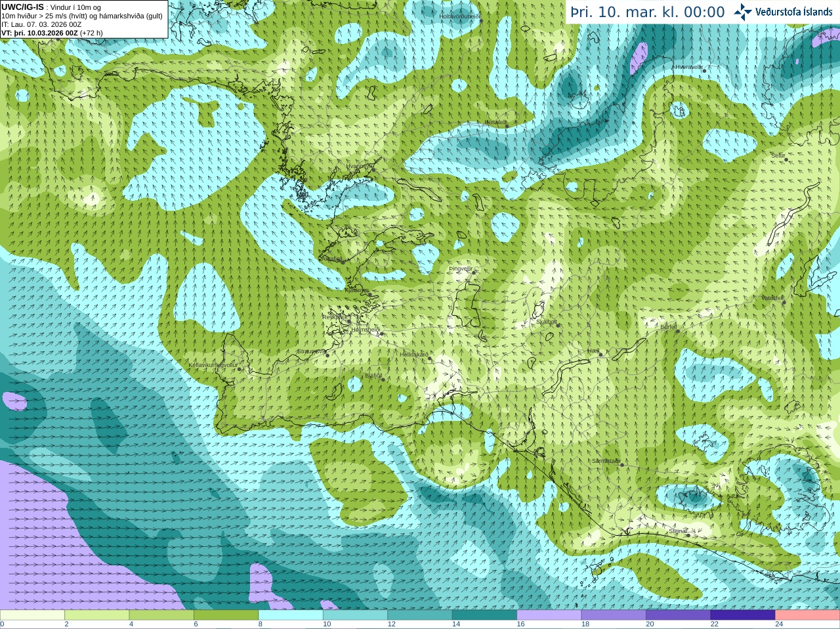
Task: Click the Hveravellir station label
Action: [x=689, y=67]
